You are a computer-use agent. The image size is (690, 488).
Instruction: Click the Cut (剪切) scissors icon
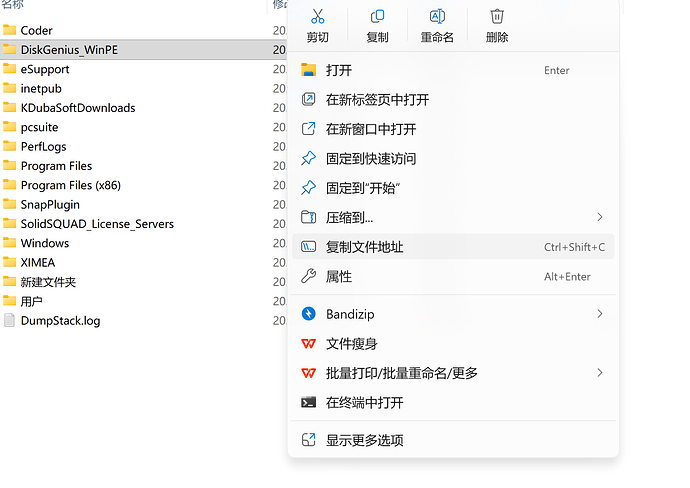[318, 17]
